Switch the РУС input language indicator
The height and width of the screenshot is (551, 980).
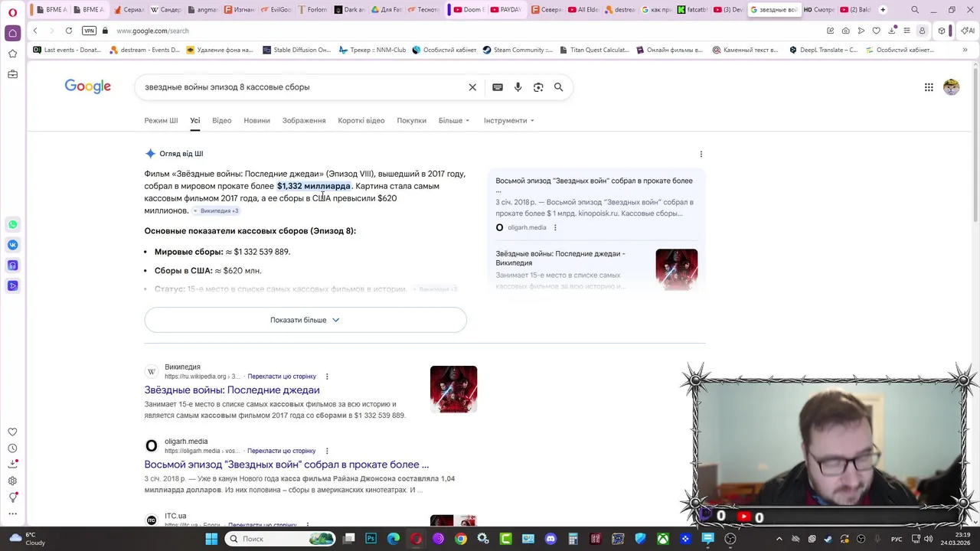pos(896,539)
